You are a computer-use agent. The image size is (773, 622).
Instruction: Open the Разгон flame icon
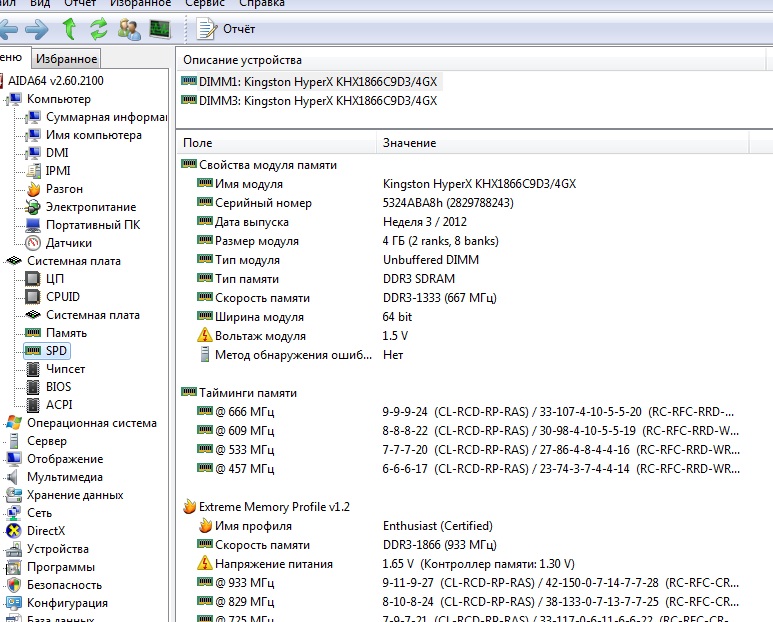tap(34, 189)
